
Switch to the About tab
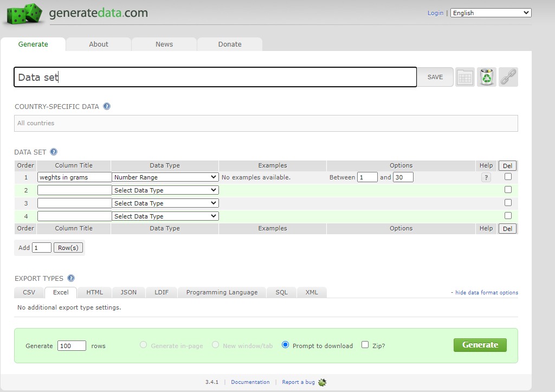click(99, 44)
